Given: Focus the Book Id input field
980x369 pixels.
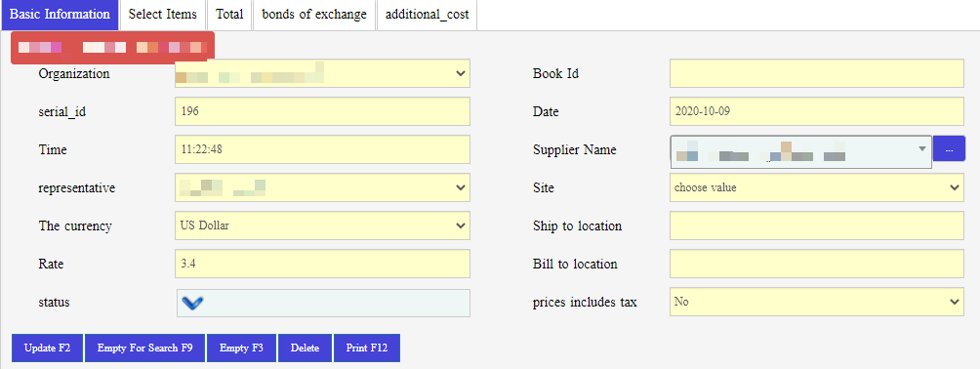Looking at the screenshot, I should click(x=817, y=74).
